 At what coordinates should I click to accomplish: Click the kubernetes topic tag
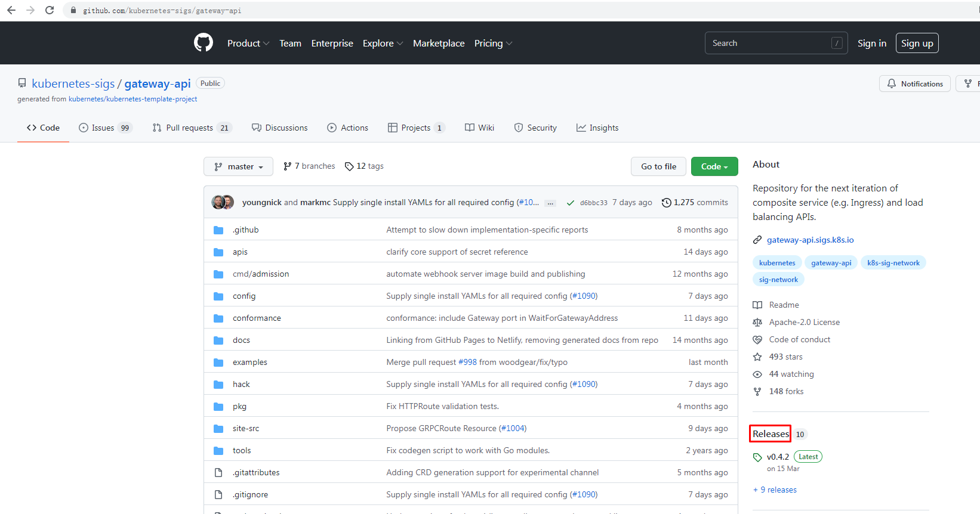[x=777, y=263]
